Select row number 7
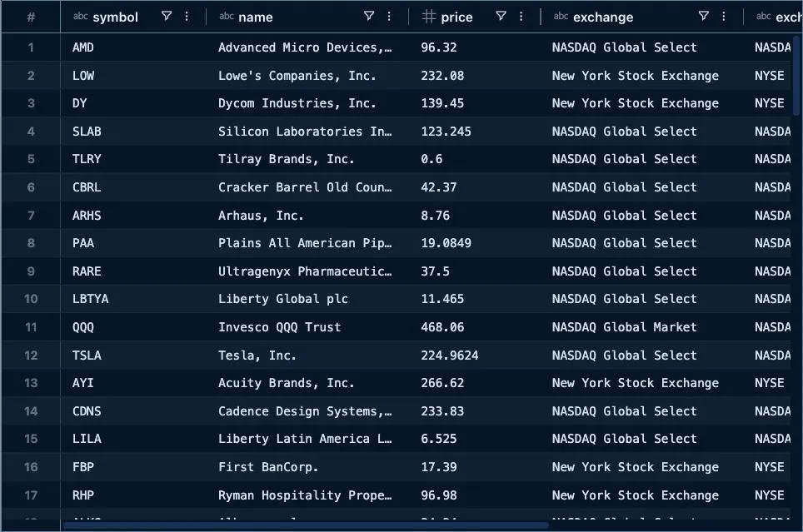Image resolution: width=803 pixels, height=532 pixels. point(31,215)
